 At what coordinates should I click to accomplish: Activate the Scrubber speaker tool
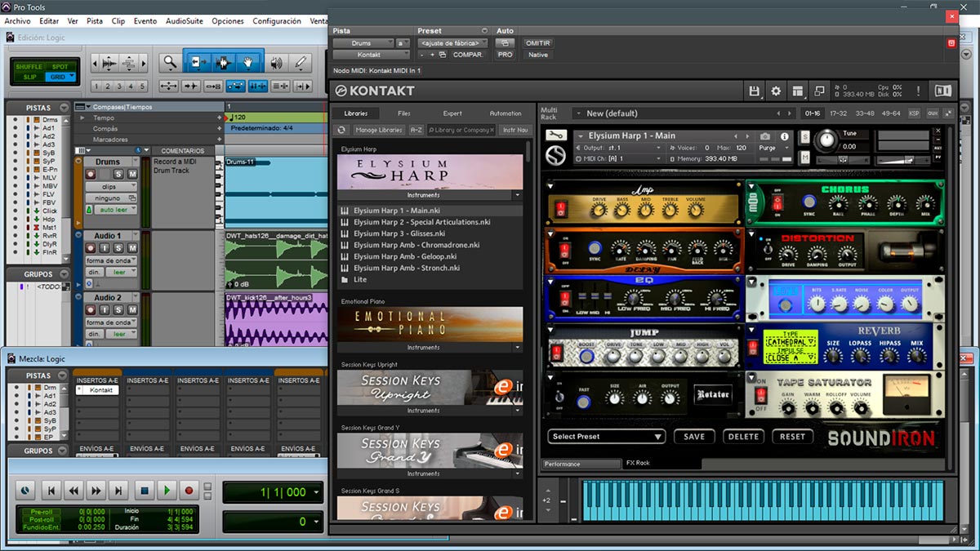coord(276,62)
